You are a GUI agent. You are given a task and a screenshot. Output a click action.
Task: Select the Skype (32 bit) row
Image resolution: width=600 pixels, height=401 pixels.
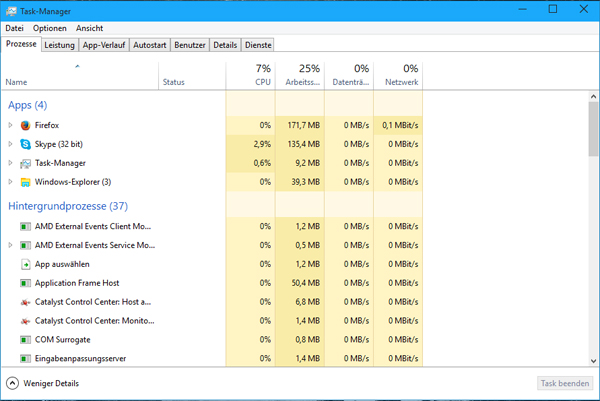(212, 144)
